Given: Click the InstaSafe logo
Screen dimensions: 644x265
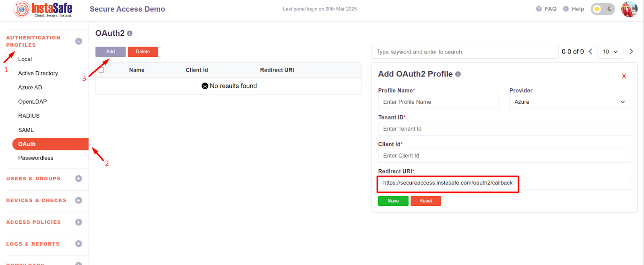Looking at the screenshot, I should click(43, 9).
